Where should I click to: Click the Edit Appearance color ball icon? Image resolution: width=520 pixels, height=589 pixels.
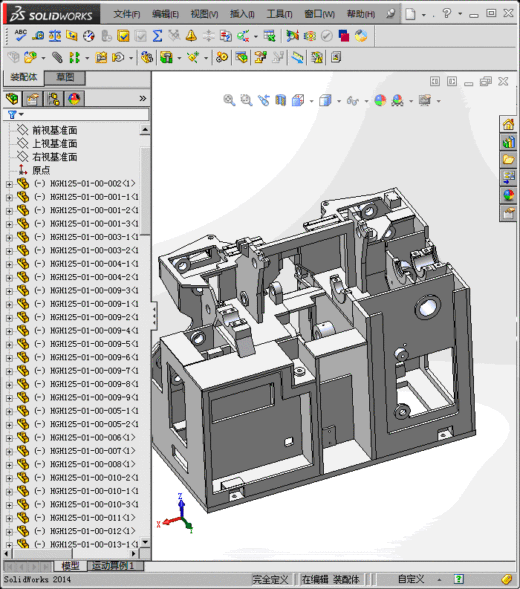[380, 100]
